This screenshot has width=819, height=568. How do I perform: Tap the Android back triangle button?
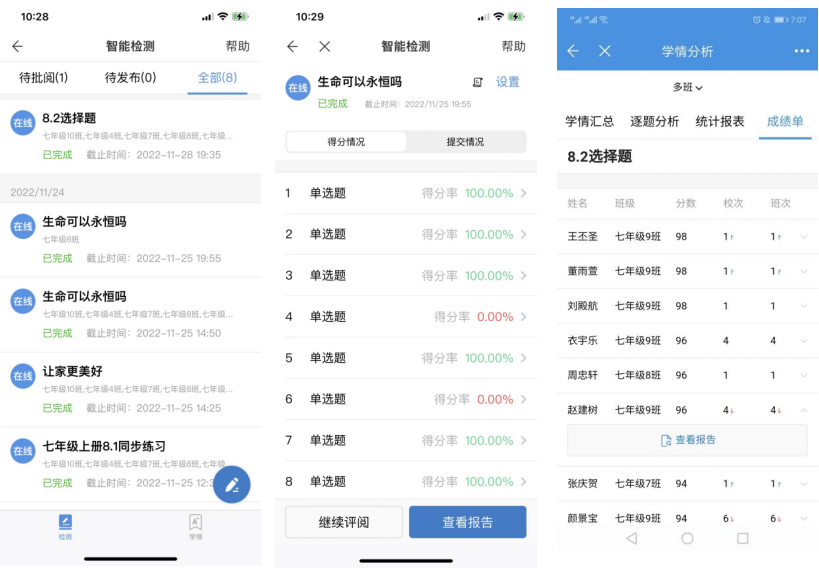[631, 538]
